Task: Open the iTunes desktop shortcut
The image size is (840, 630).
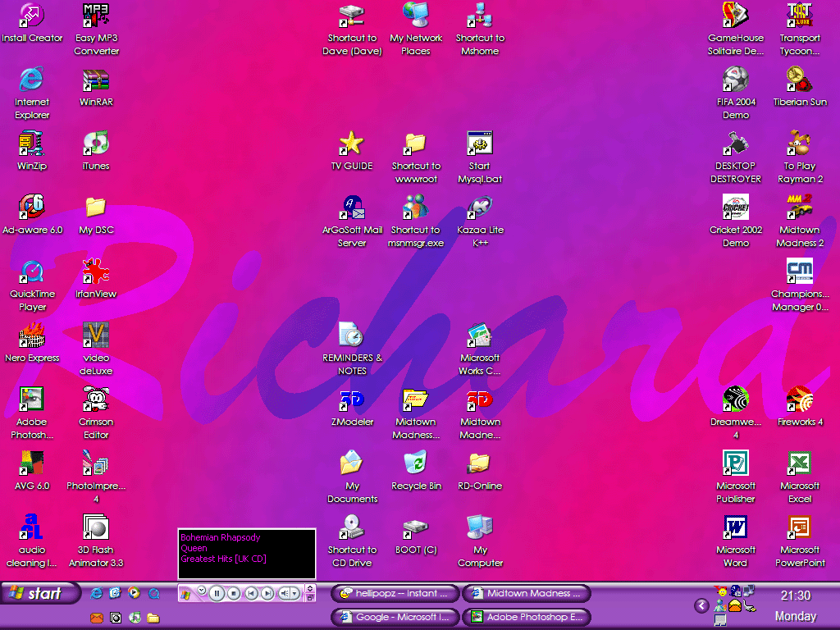Action: 96,144
